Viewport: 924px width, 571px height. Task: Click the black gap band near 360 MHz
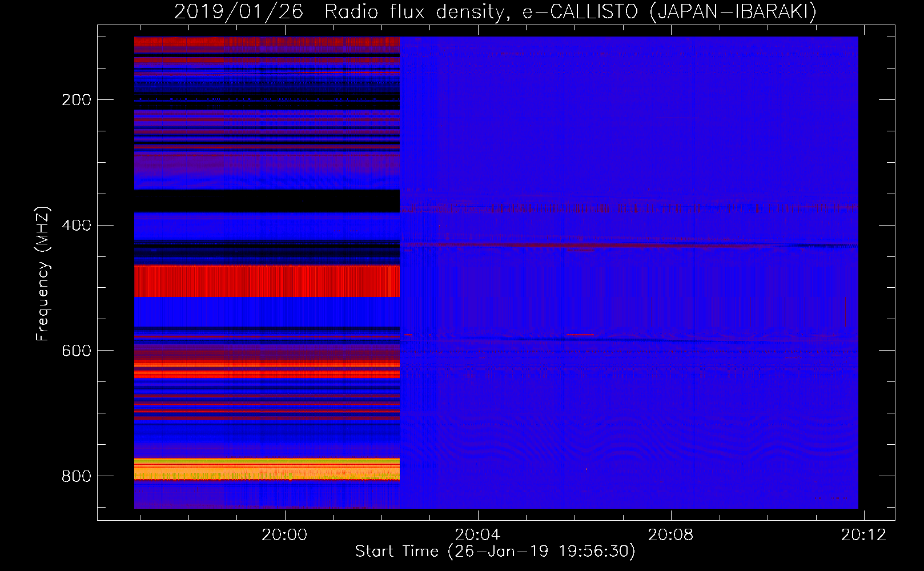tap(267, 200)
